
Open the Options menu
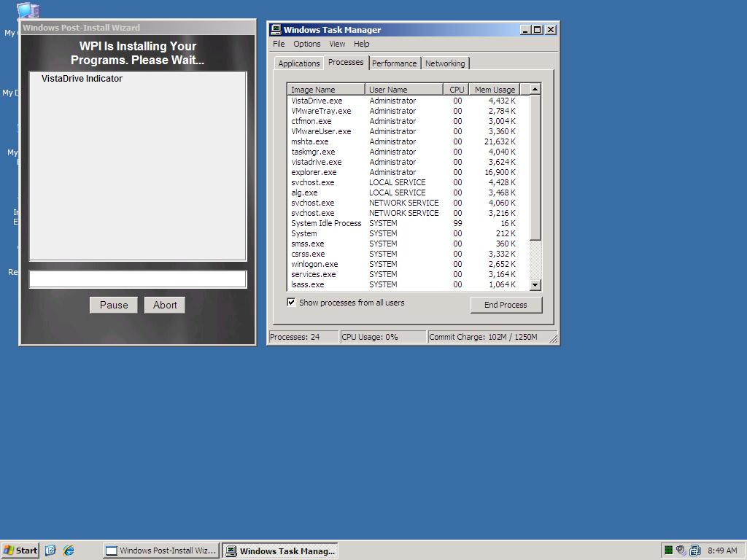[306, 44]
